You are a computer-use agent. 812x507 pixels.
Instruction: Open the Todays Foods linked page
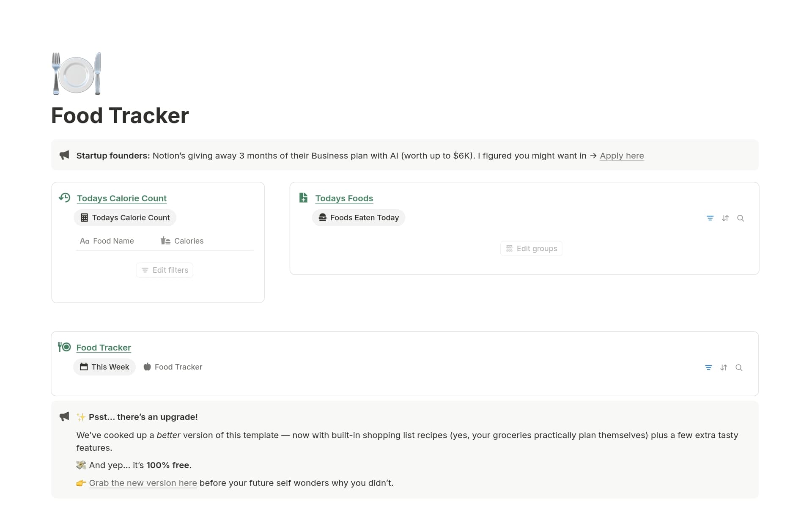(x=344, y=198)
